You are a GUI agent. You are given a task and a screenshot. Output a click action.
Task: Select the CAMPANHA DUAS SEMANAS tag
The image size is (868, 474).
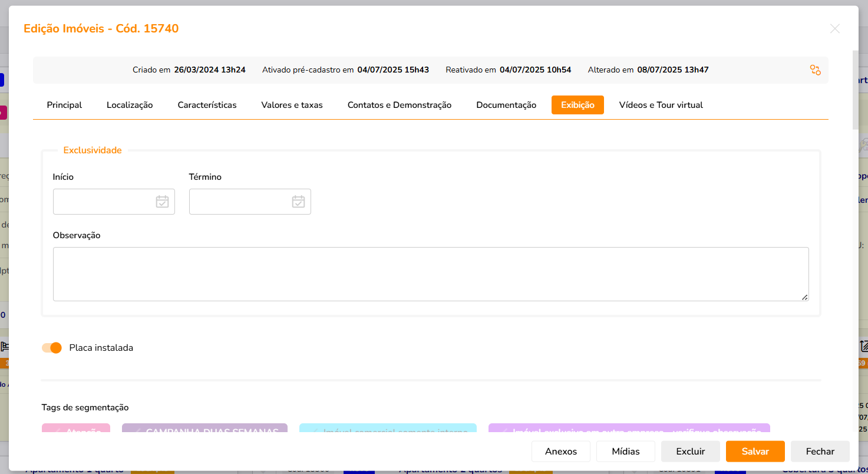click(204, 430)
